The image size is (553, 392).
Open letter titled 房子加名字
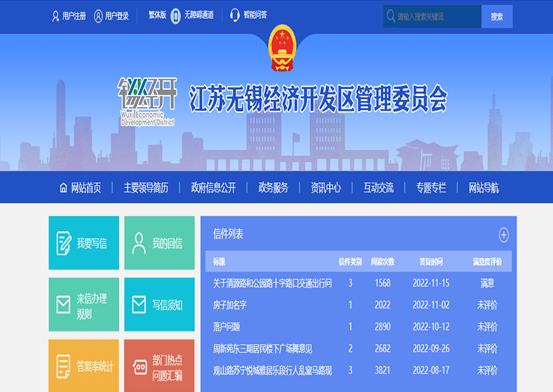[230, 305]
